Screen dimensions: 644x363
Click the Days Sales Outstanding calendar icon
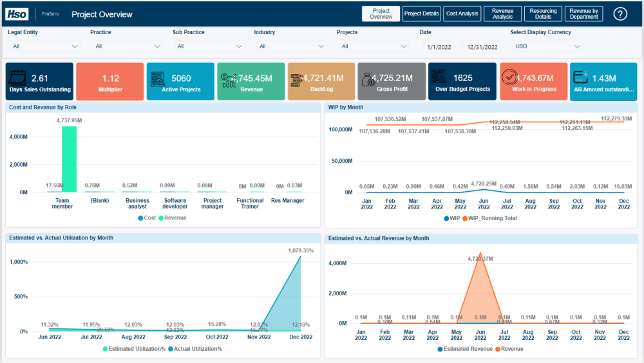tap(17, 78)
